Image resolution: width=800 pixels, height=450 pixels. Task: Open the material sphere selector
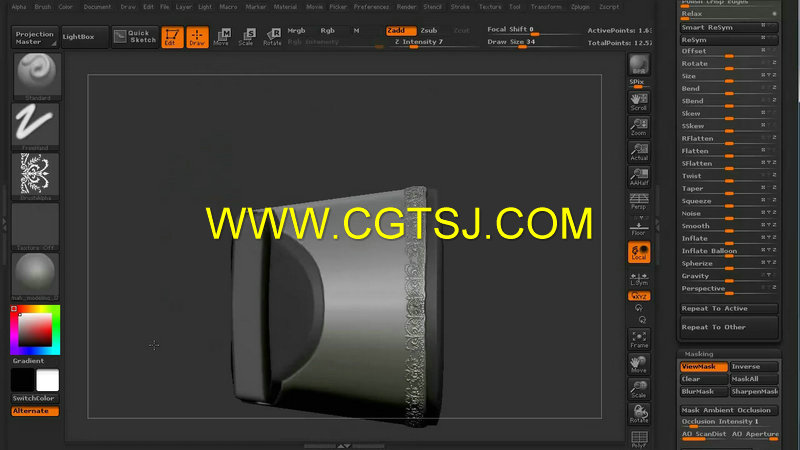[x=35, y=276]
